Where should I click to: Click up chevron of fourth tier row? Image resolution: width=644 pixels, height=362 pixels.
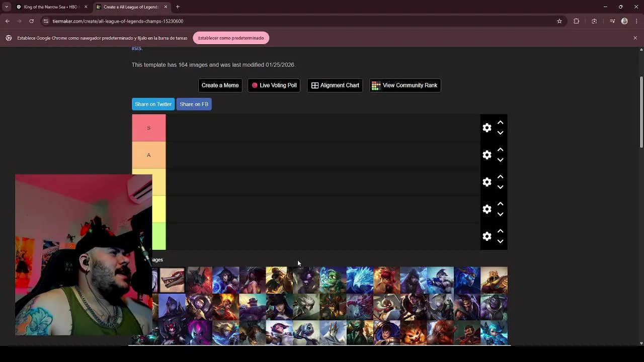[x=500, y=204]
